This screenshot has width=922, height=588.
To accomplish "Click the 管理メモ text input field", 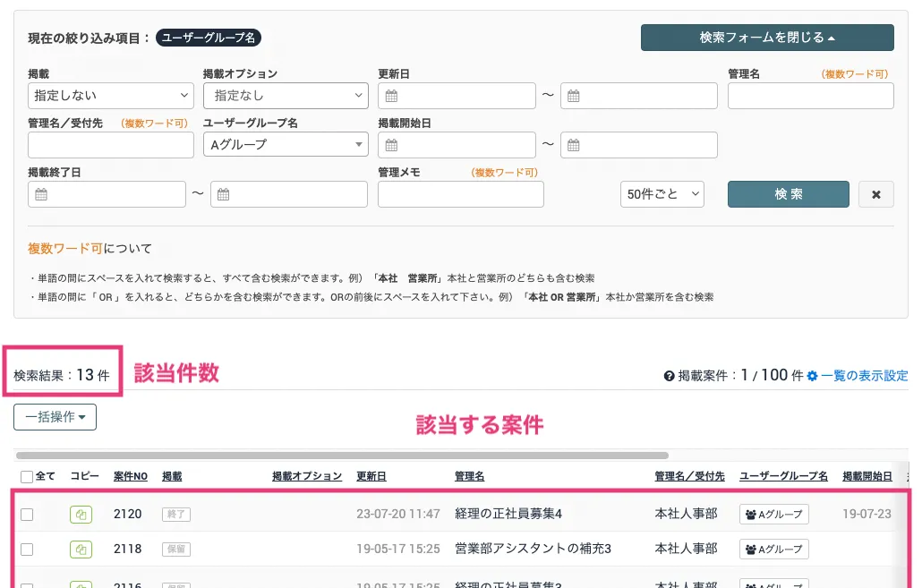I will coord(460,194).
